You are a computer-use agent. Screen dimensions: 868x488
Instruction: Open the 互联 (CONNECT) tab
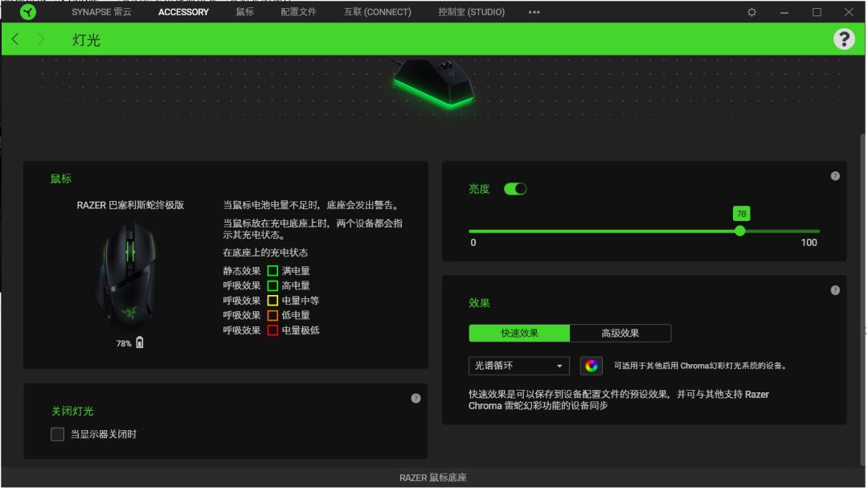point(378,11)
